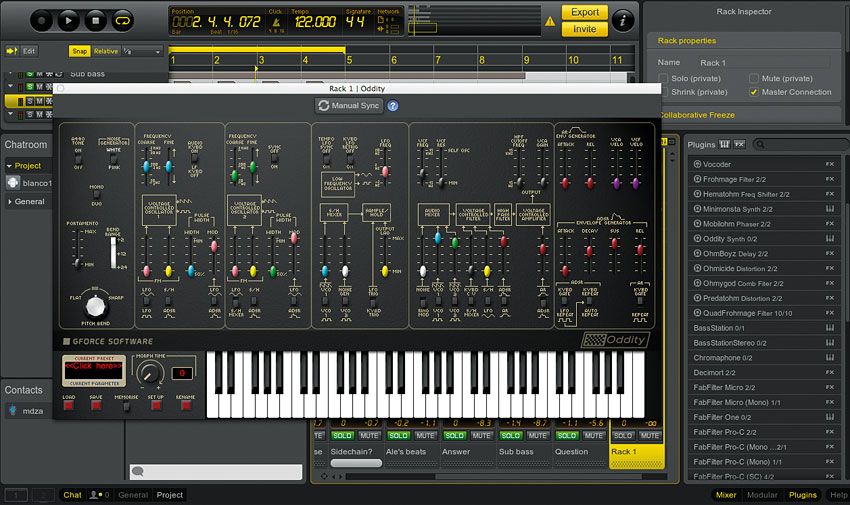Click the speech bubble icon in chat input
The image size is (850, 505).
pos(138,471)
